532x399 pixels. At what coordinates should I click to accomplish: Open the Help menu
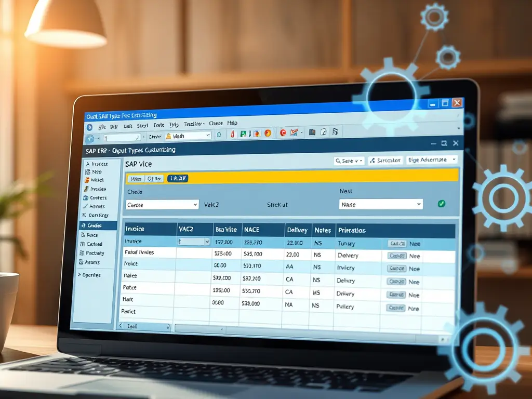[x=232, y=123]
